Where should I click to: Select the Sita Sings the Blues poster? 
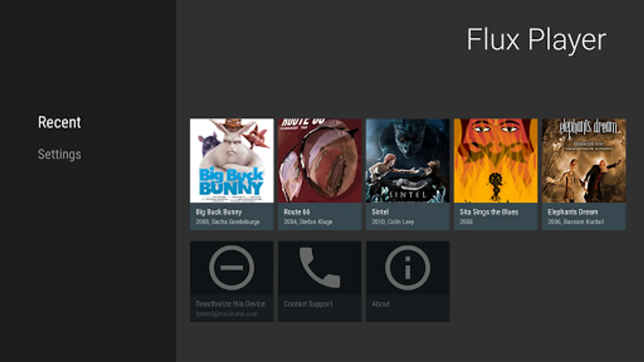pyautogui.click(x=495, y=160)
